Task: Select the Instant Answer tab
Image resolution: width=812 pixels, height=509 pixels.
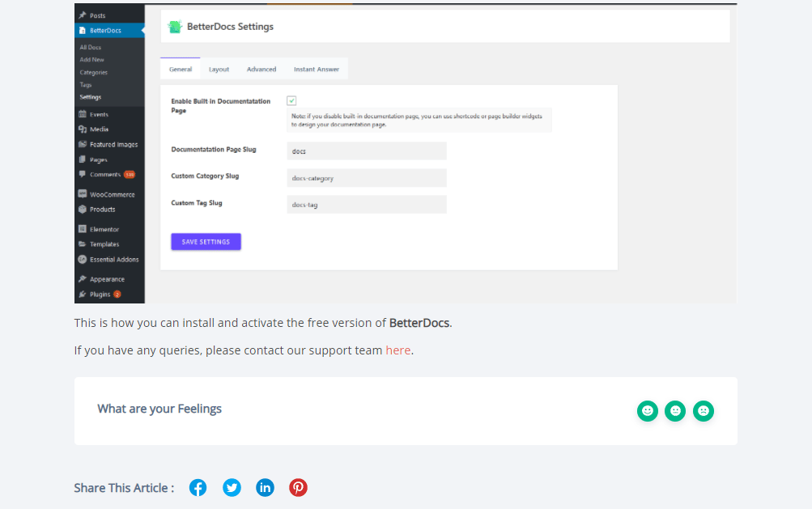Action: [x=317, y=70]
